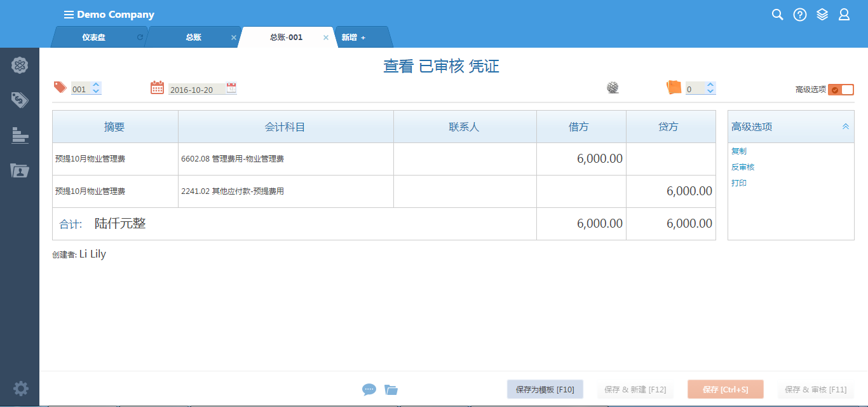Open the settings gear in sidebar
868x407 pixels.
pyautogui.click(x=20, y=389)
